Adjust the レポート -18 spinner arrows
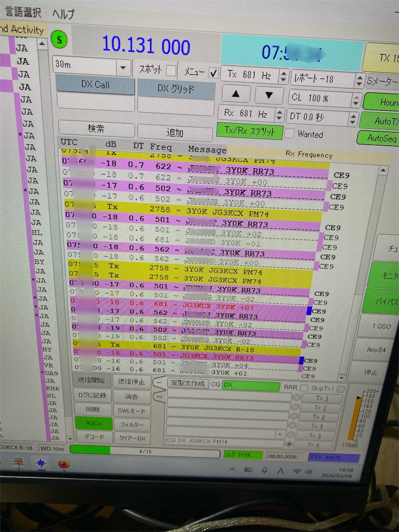 [360, 81]
